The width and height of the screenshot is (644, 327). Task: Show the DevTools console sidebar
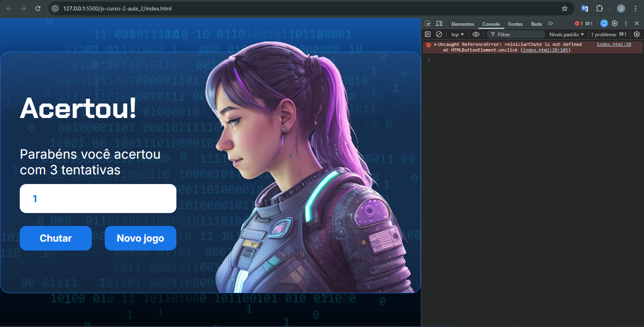(428, 35)
